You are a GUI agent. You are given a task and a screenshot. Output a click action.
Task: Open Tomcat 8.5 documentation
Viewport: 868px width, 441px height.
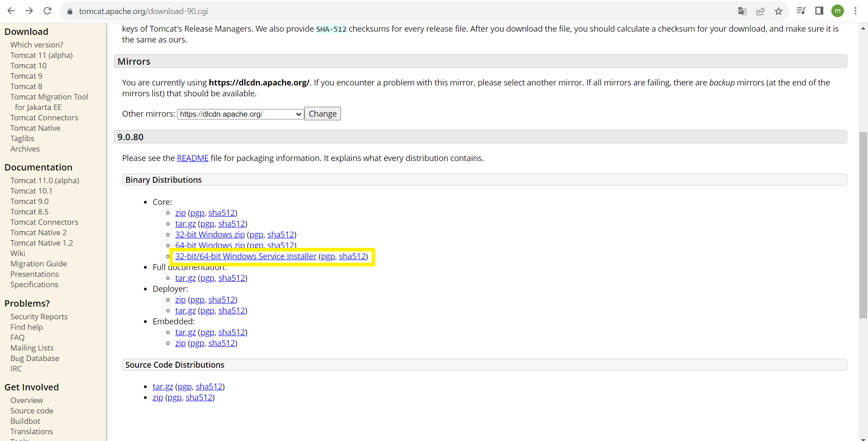click(29, 212)
